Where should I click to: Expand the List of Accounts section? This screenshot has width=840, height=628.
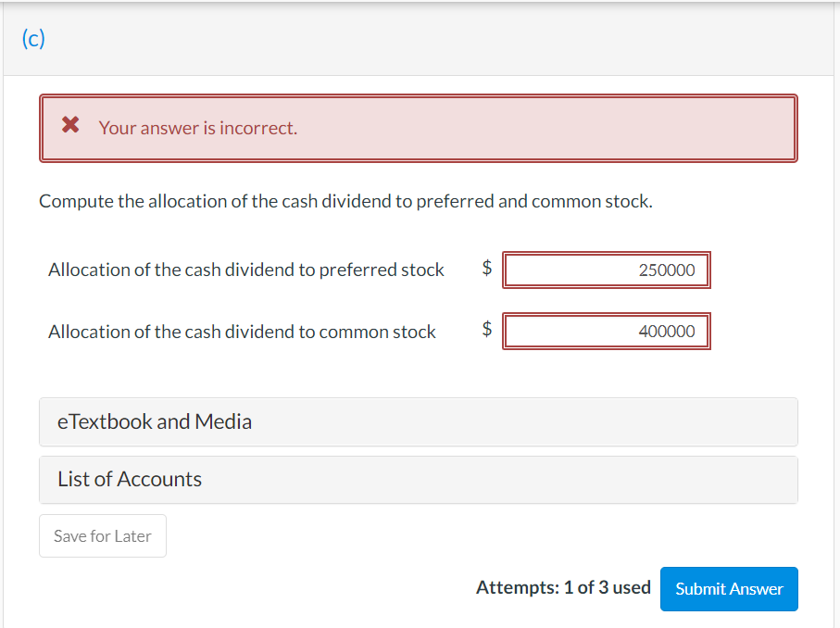pos(418,480)
